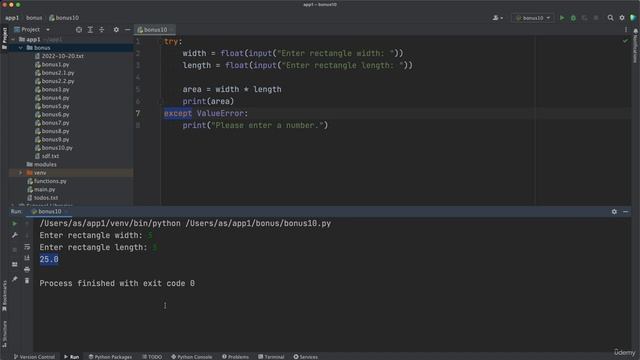
Task: Toggle the Project side tool button
Action: point(4,38)
